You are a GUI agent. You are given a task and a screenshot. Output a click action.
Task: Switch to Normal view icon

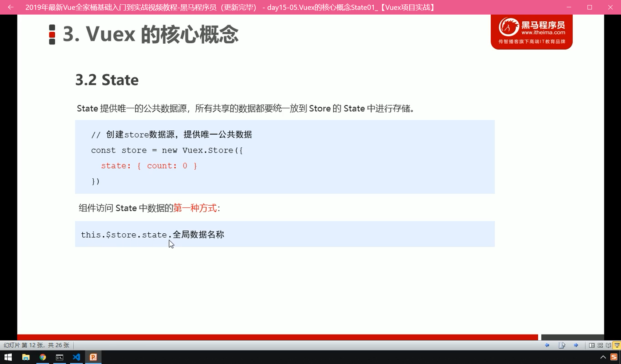click(592, 345)
